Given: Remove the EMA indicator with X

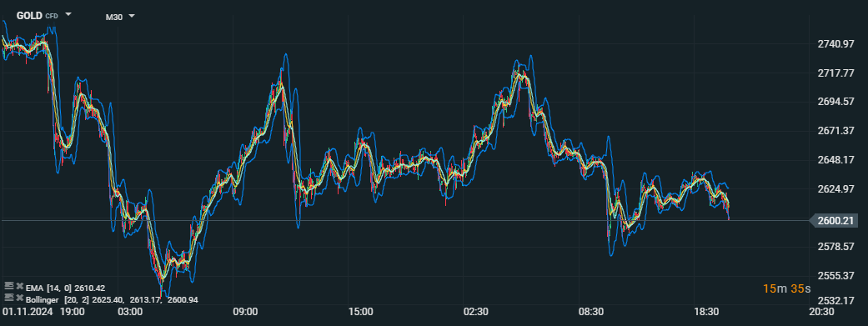Looking at the screenshot, I should pyautogui.click(x=20, y=286).
